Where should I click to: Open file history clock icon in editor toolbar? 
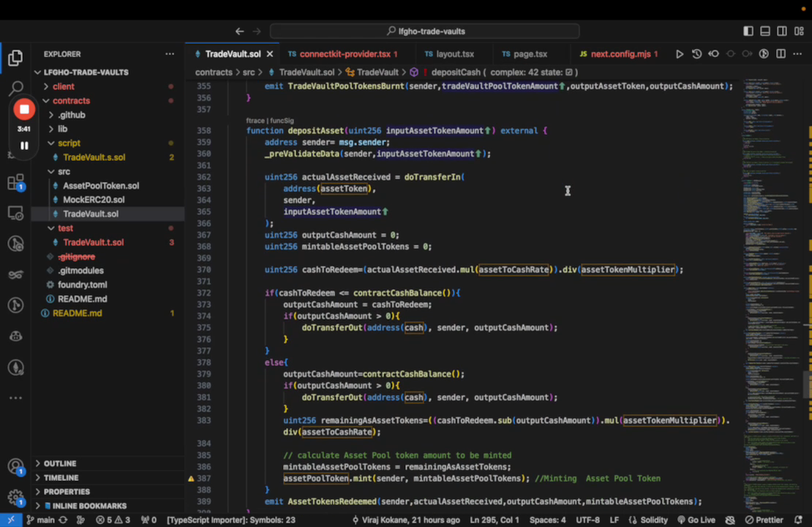[x=696, y=54]
